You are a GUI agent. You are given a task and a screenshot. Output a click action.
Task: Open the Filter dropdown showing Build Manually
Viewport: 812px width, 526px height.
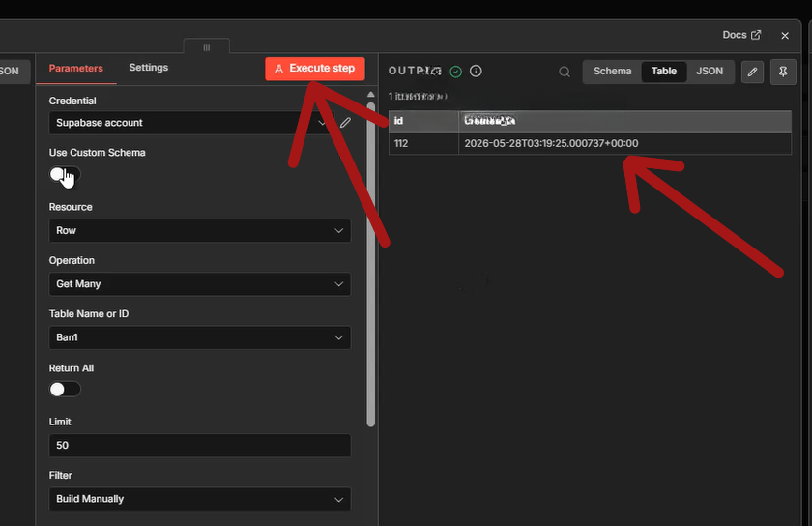[199, 499]
